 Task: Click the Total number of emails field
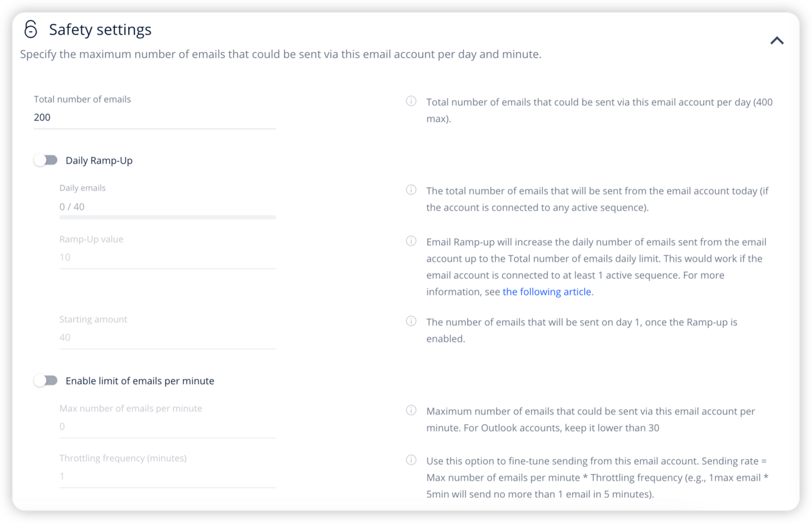click(155, 118)
